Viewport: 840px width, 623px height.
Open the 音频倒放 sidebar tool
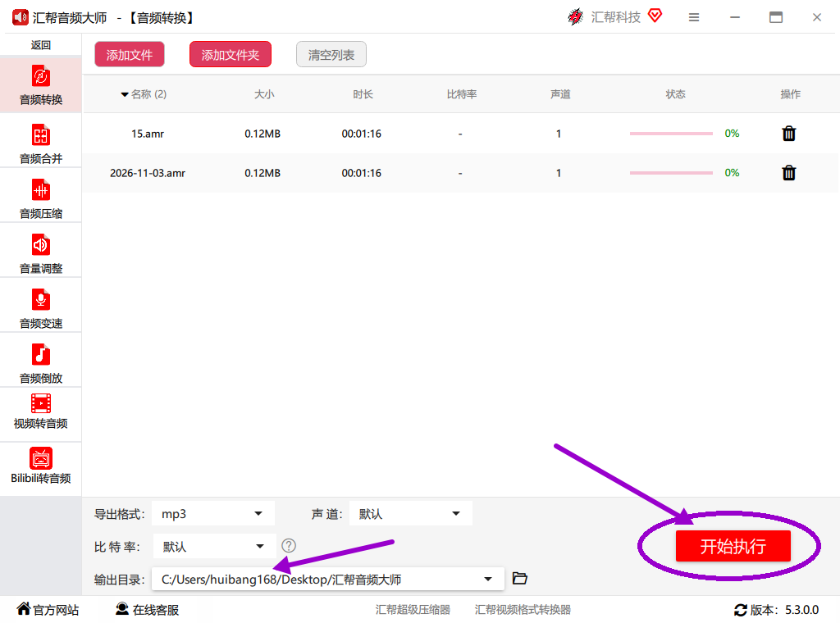(41, 363)
